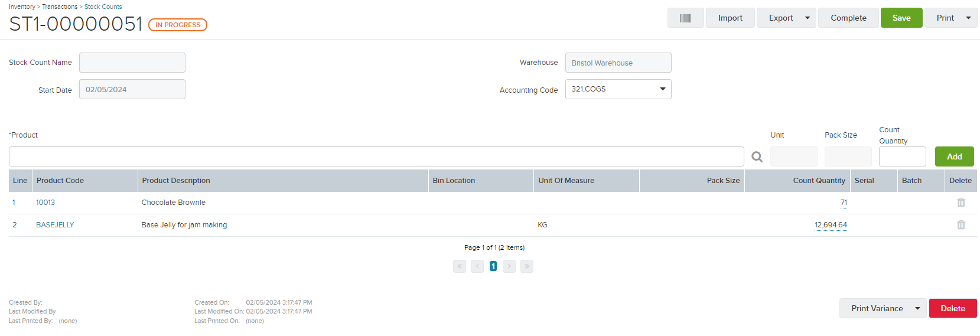Click the Add product button

click(x=955, y=156)
